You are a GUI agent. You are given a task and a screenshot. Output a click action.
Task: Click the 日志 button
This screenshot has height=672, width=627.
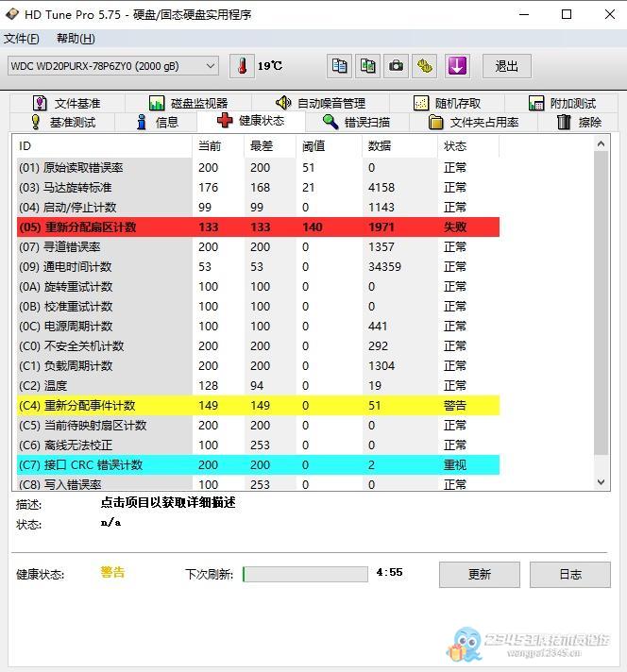coord(569,574)
